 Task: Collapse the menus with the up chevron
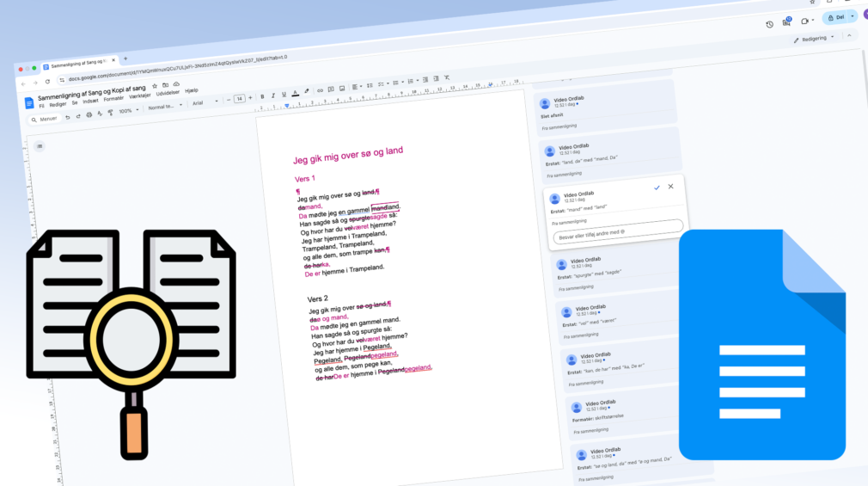pyautogui.click(x=849, y=35)
